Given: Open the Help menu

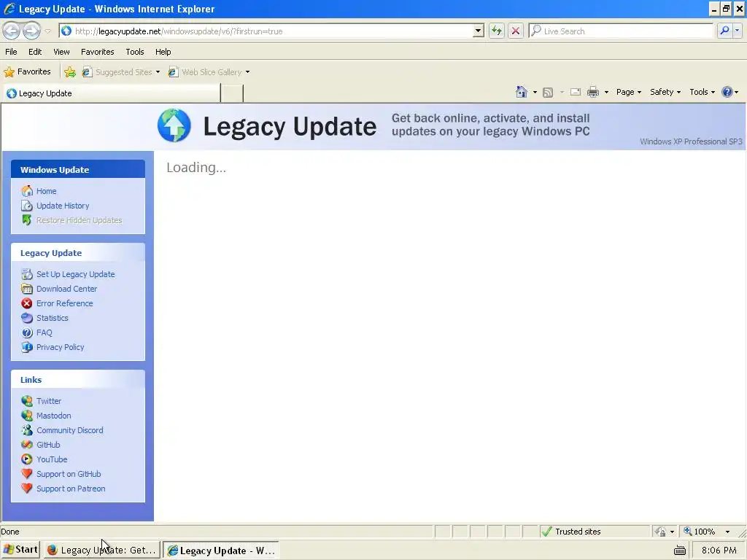Looking at the screenshot, I should coord(163,52).
